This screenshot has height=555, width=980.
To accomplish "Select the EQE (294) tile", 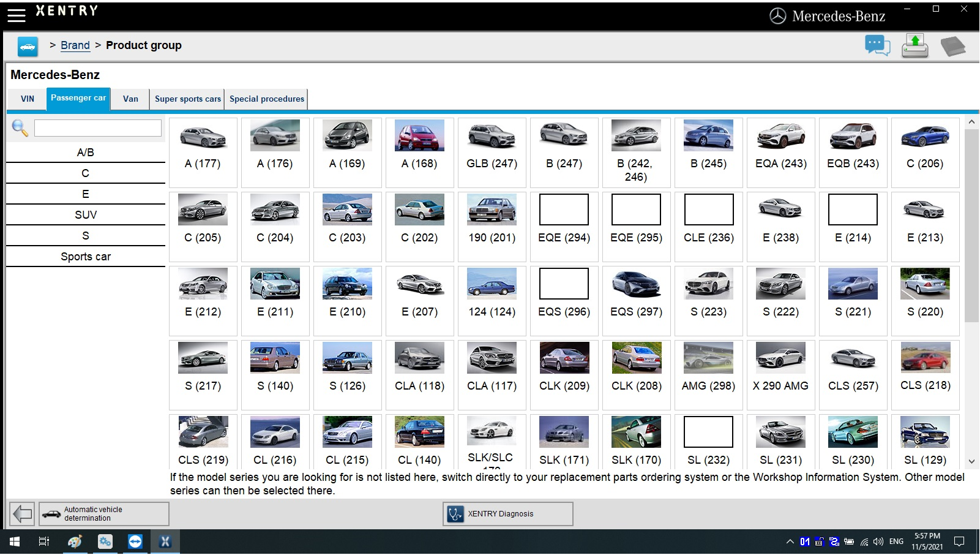I will coord(564,227).
